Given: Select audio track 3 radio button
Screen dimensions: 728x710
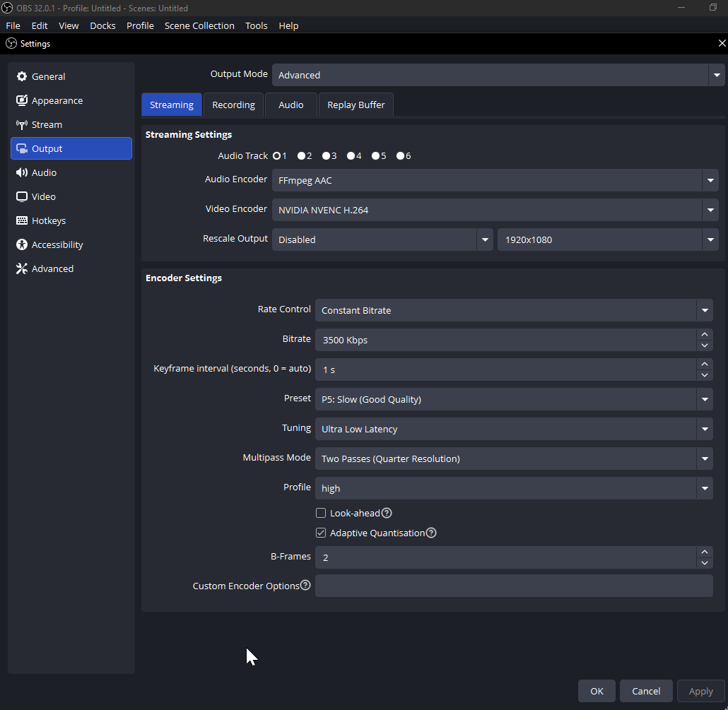Looking at the screenshot, I should coord(327,156).
